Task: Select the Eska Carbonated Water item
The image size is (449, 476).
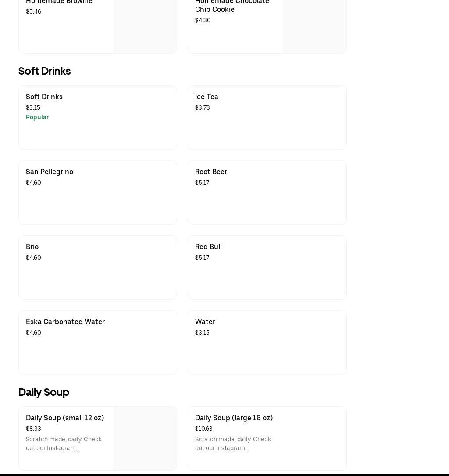Action: click(97, 342)
